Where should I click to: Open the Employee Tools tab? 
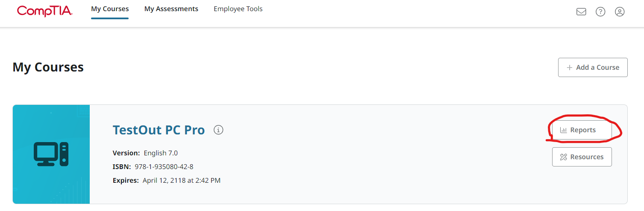[238, 9]
